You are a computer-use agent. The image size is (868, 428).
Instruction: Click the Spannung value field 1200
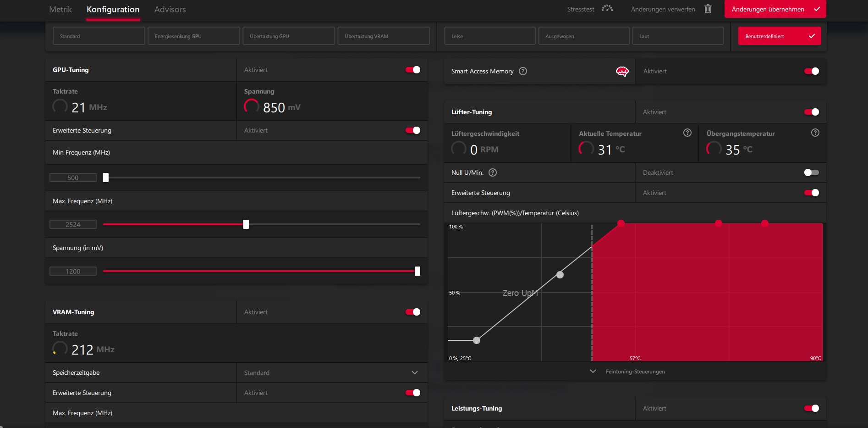pyautogui.click(x=73, y=271)
